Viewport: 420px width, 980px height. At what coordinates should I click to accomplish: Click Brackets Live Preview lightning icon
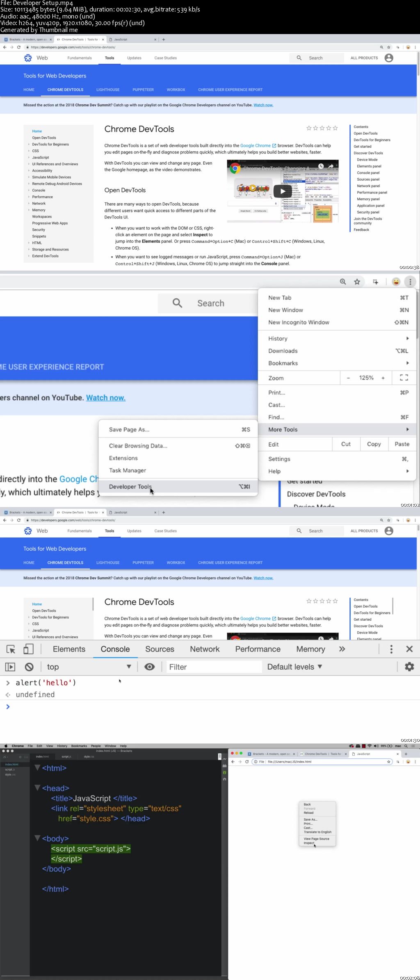click(x=224, y=759)
